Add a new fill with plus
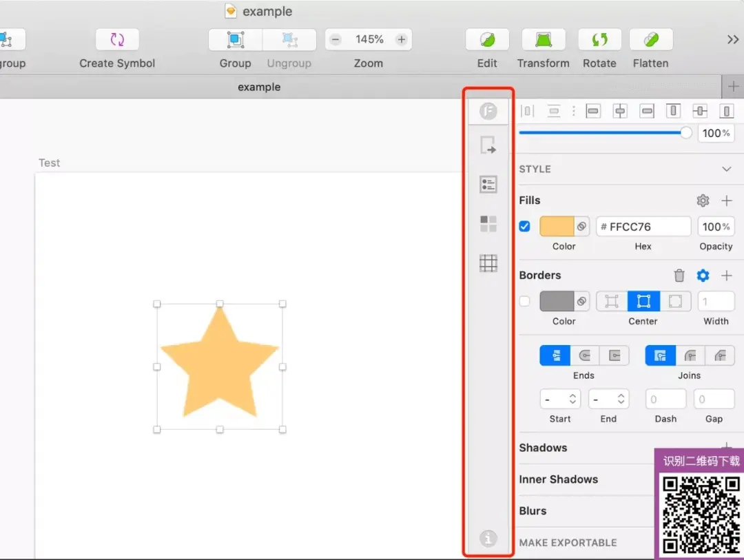744x560 pixels. click(x=727, y=200)
